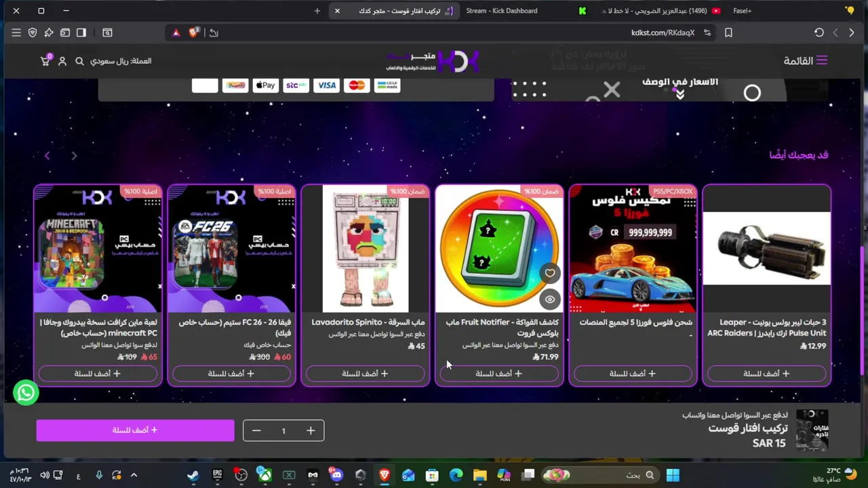Open Brave Rewards triangle icon
868x488 pixels.
click(x=176, y=33)
